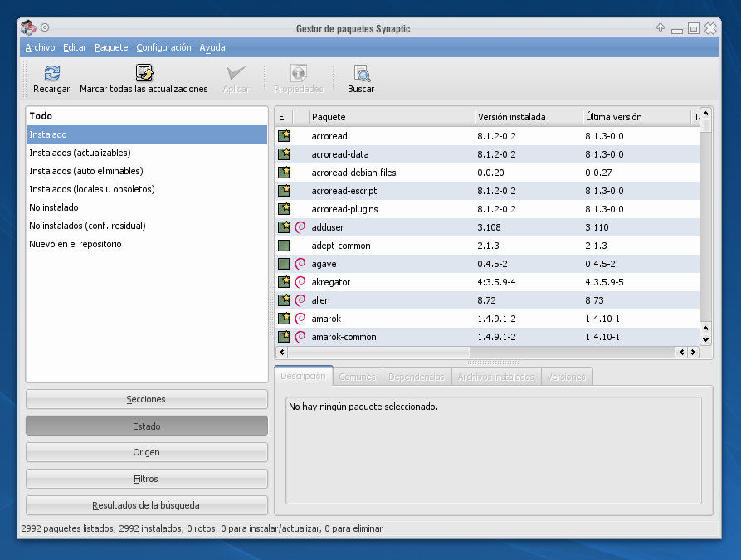The width and height of the screenshot is (741, 560).
Task: Click horizontal scrollbar left arrow at far left
Action: [282, 352]
